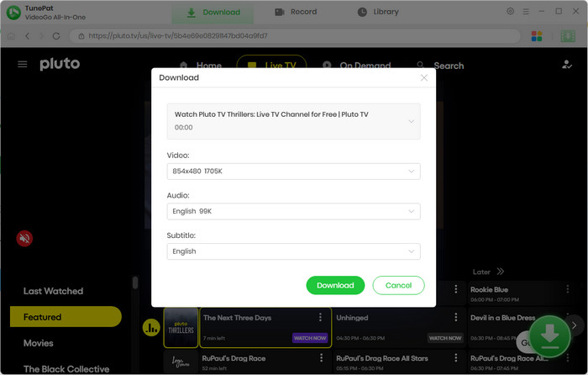Click the Pluto logo
The width and height of the screenshot is (588, 375).
[60, 64]
